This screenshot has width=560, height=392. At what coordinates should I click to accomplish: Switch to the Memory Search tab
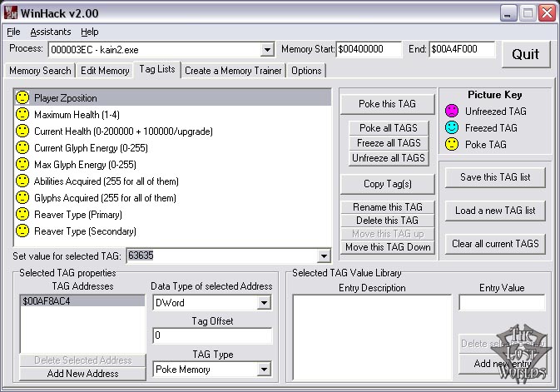coord(40,71)
